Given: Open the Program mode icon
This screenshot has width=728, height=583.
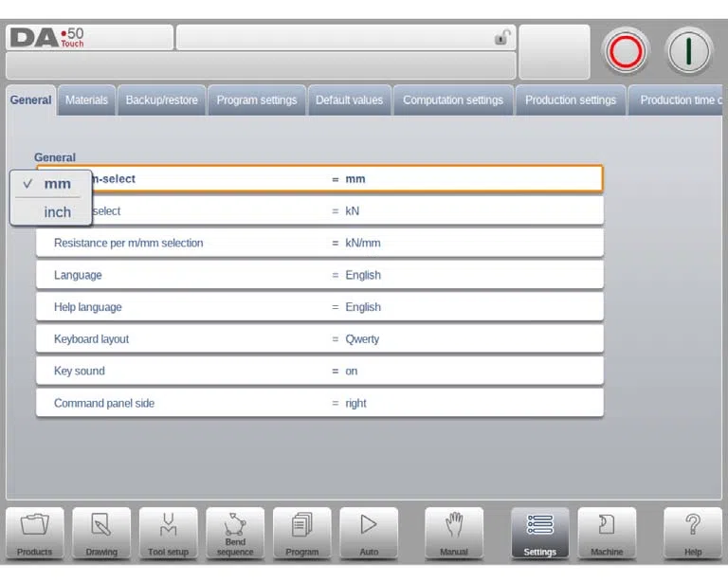Looking at the screenshot, I should point(301,533).
